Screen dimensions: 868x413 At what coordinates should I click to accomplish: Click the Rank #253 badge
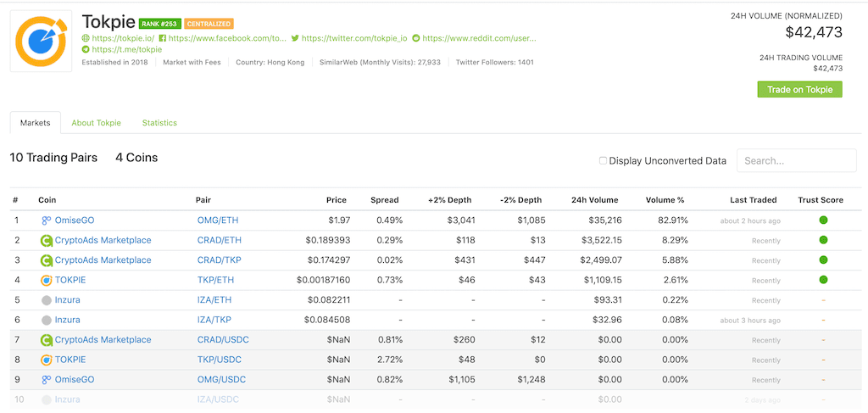point(160,24)
